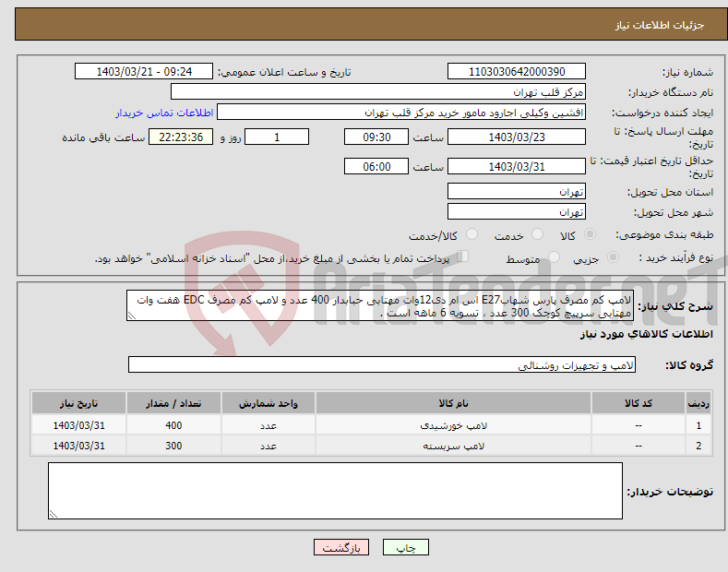Click the unit cell عدد in row 2
The image size is (728, 572).
269,446
